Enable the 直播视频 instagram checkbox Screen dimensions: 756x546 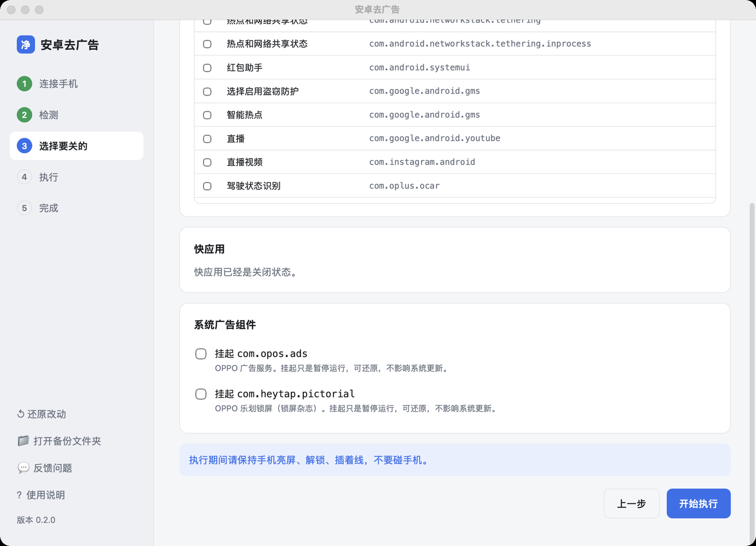pos(207,162)
